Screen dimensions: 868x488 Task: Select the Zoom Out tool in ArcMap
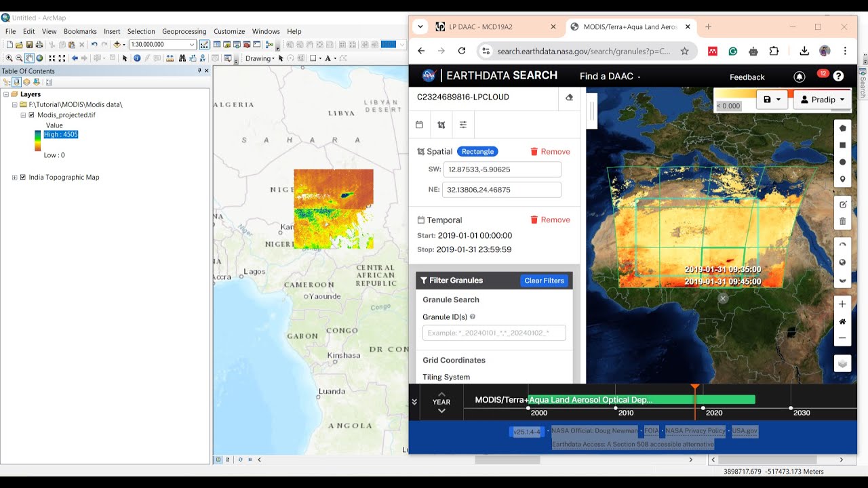19,58
